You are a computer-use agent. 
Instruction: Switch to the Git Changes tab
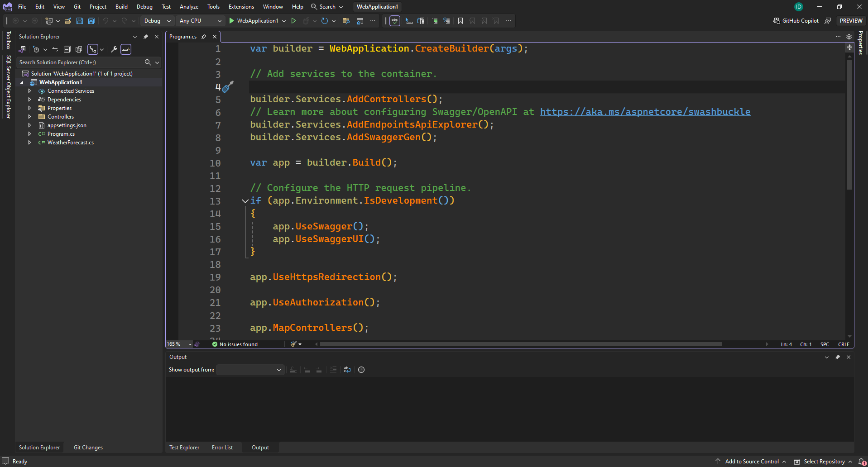pyautogui.click(x=88, y=448)
